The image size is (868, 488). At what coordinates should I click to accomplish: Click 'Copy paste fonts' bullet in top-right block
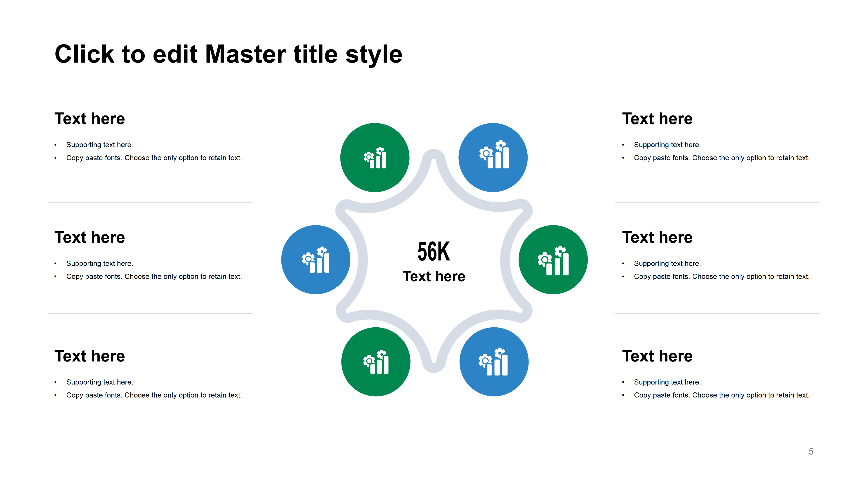[x=722, y=158]
